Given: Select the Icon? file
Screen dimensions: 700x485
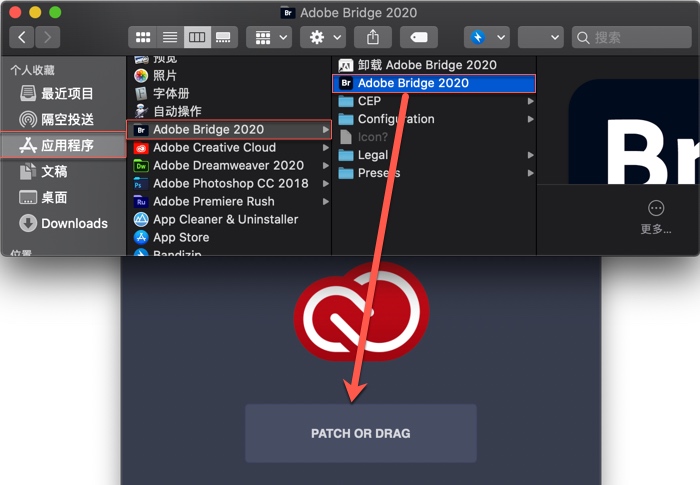Looking at the screenshot, I should (434, 137).
